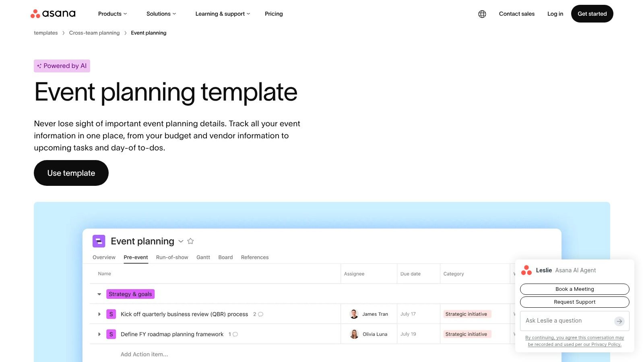Open the dropdown chevron next to Event planning title
This screenshot has height=362, width=644.
tap(181, 241)
